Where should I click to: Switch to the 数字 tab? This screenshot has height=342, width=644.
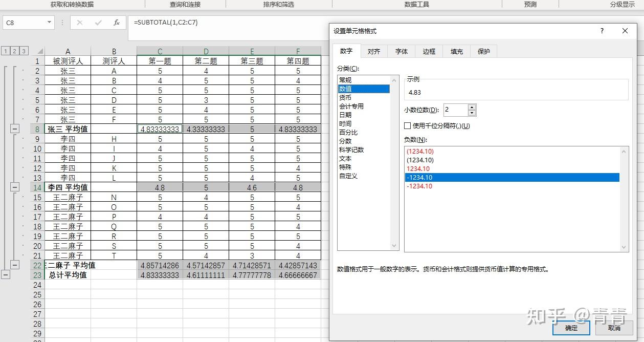tap(346, 51)
